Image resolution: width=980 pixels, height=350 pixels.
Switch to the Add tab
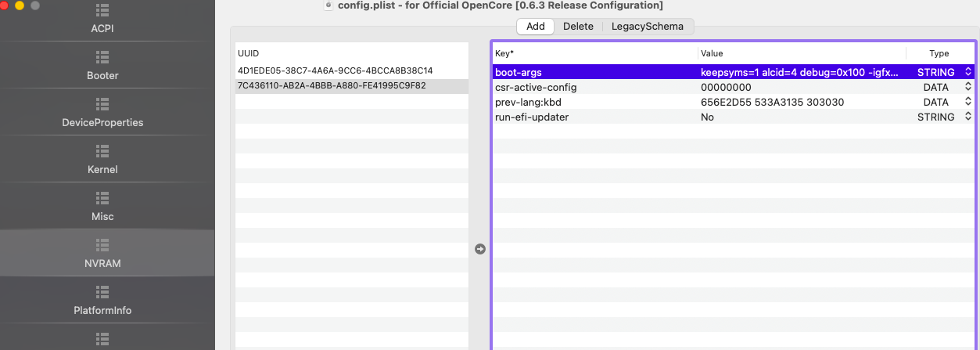[536, 27]
